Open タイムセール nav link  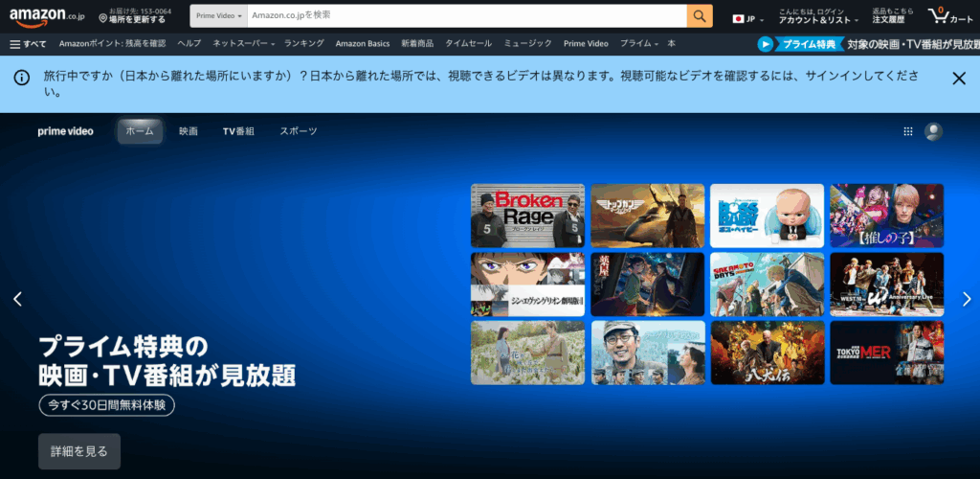(468, 44)
